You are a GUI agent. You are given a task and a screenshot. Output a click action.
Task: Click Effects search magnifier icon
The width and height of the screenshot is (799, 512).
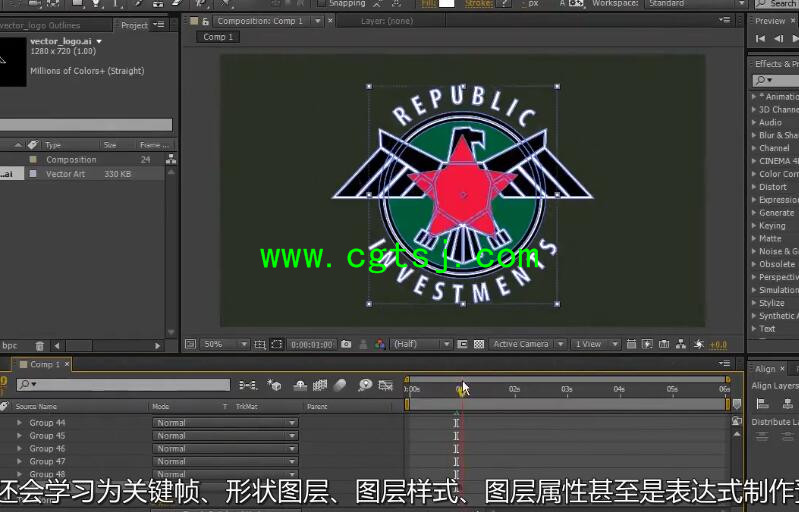(763, 80)
